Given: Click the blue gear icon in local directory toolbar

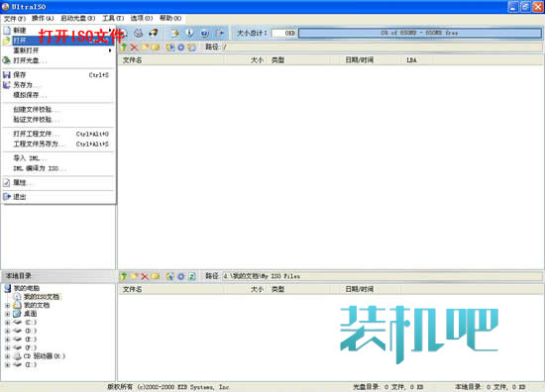Looking at the screenshot, I should [181, 276].
